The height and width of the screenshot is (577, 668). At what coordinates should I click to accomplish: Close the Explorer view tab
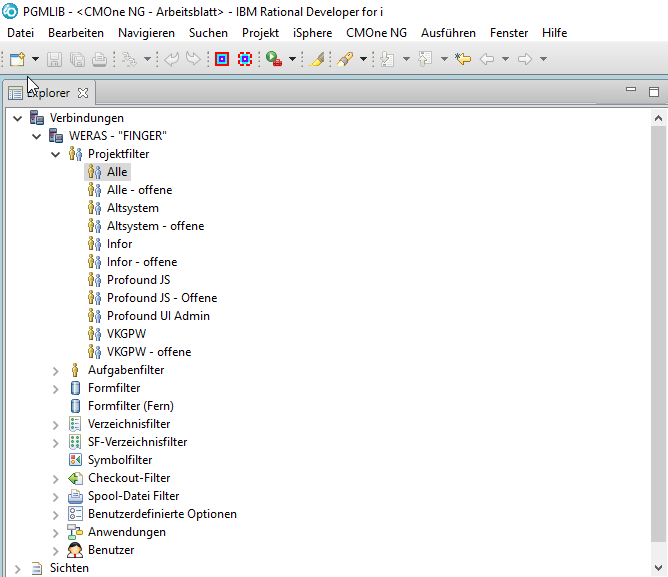click(83, 93)
